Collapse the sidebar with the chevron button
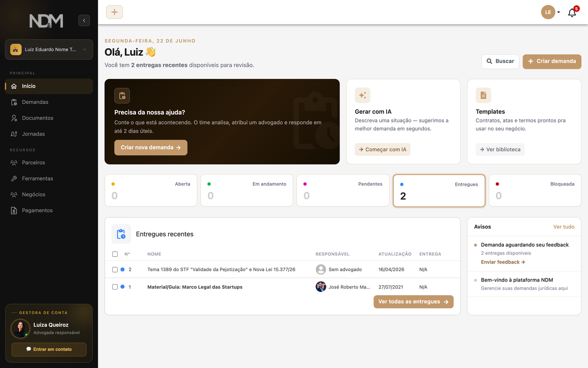 84,21
